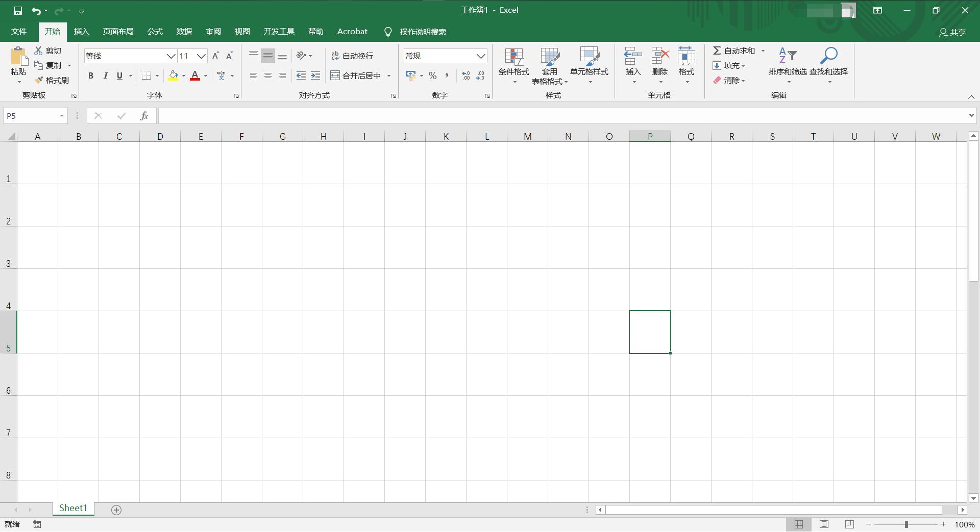Open Sort and Filter (排序和筛选)

[x=788, y=66]
